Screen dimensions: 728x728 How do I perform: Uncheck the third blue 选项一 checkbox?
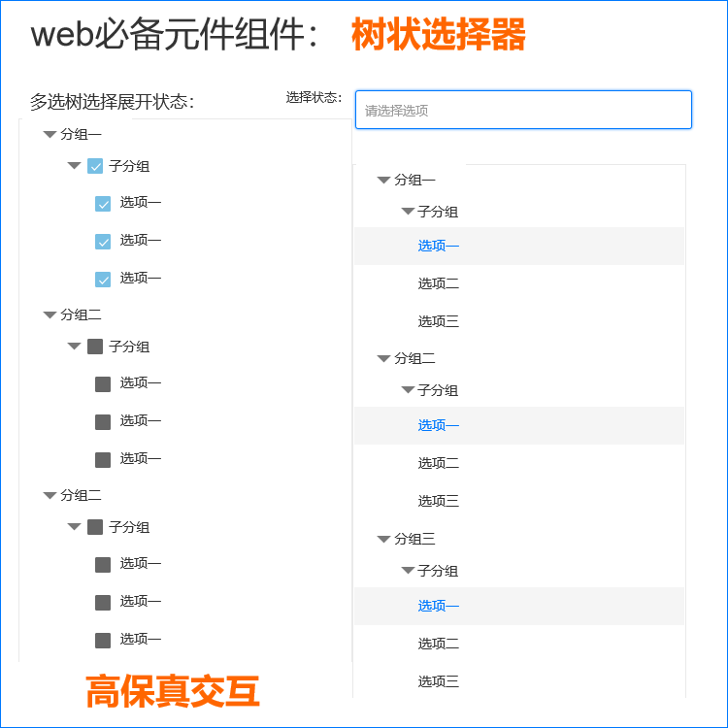pos(103,279)
